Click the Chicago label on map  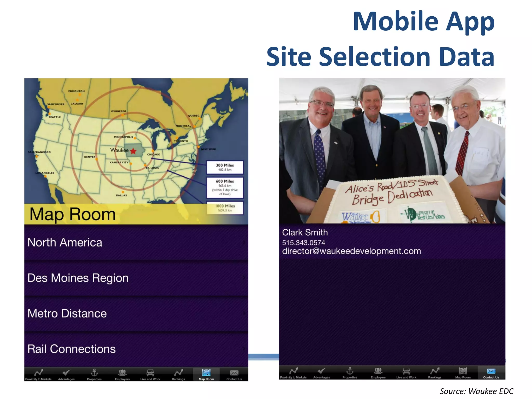[154, 154]
